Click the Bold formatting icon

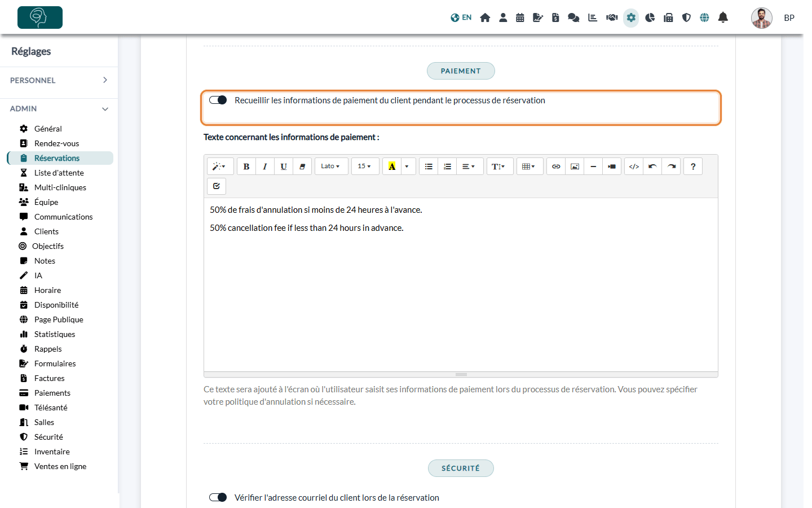(x=246, y=167)
